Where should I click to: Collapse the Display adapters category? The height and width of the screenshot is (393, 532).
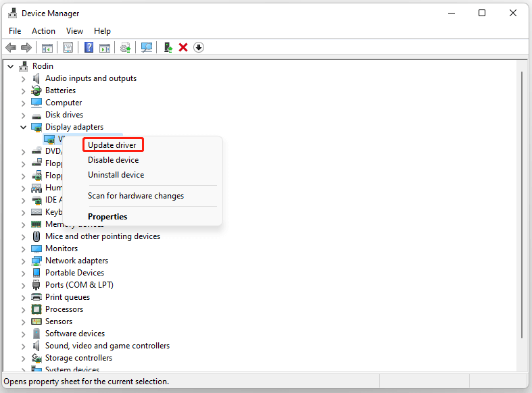point(23,128)
